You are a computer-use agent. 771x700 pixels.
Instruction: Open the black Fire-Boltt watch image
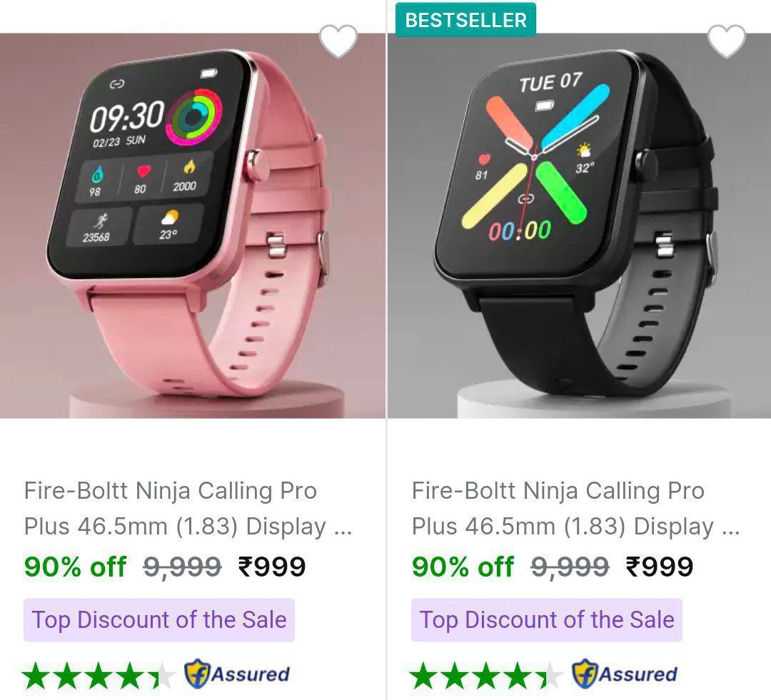click(x=579, y=225)
